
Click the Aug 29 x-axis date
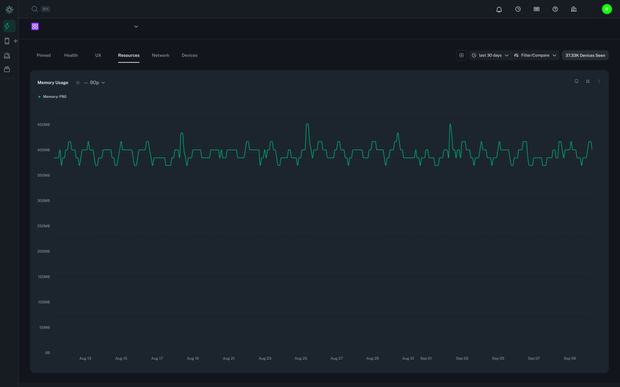(x=372, y=358)
